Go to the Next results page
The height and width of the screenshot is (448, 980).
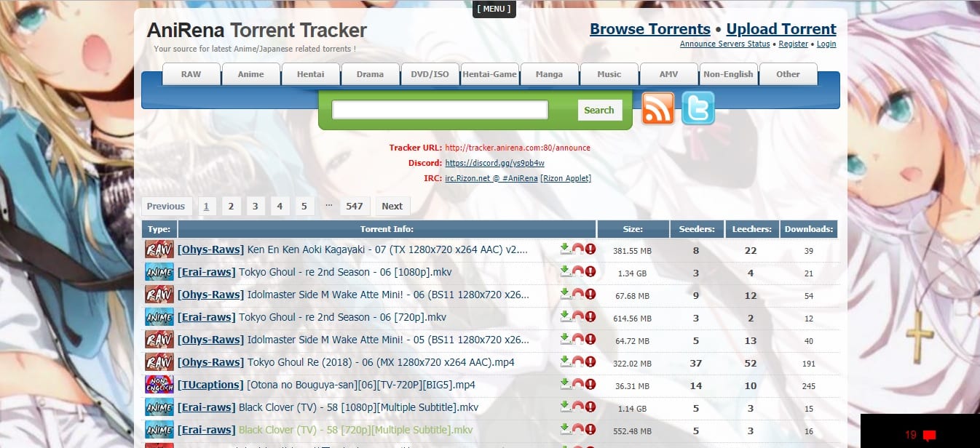392,206
